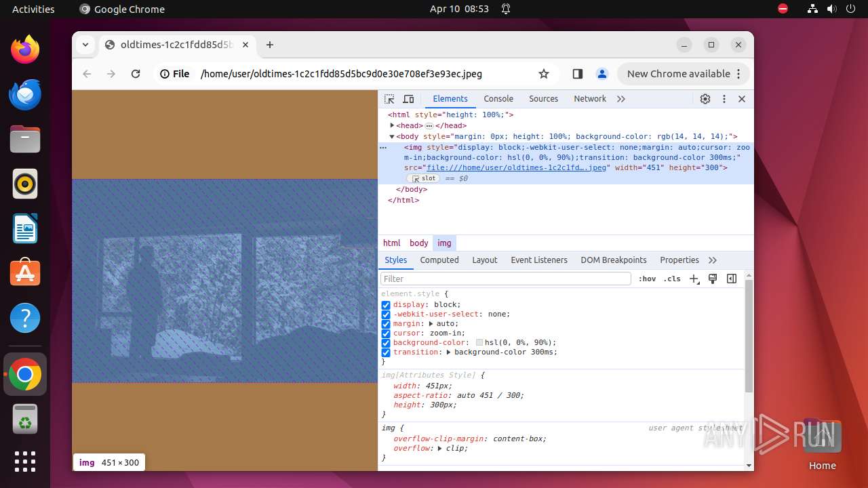This screenshot has height=488, width=868.
Task: Uncheck the display: block property
Action: 386,305
